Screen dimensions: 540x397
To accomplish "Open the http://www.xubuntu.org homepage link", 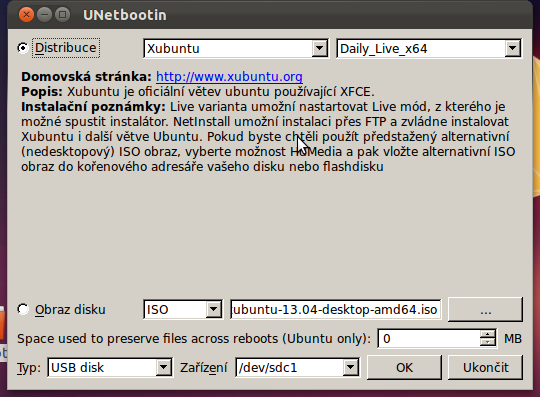I will coord(229,76).
